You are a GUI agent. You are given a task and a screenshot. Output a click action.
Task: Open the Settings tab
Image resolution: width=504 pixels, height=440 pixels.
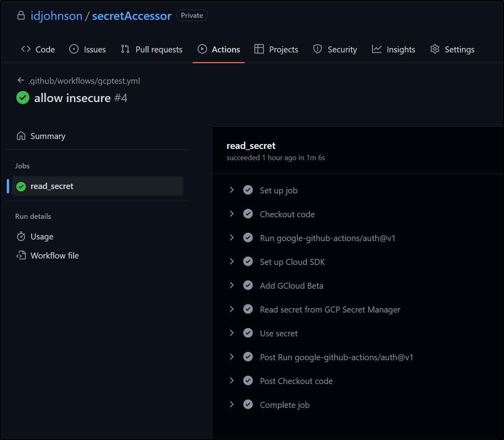[452, 49]
